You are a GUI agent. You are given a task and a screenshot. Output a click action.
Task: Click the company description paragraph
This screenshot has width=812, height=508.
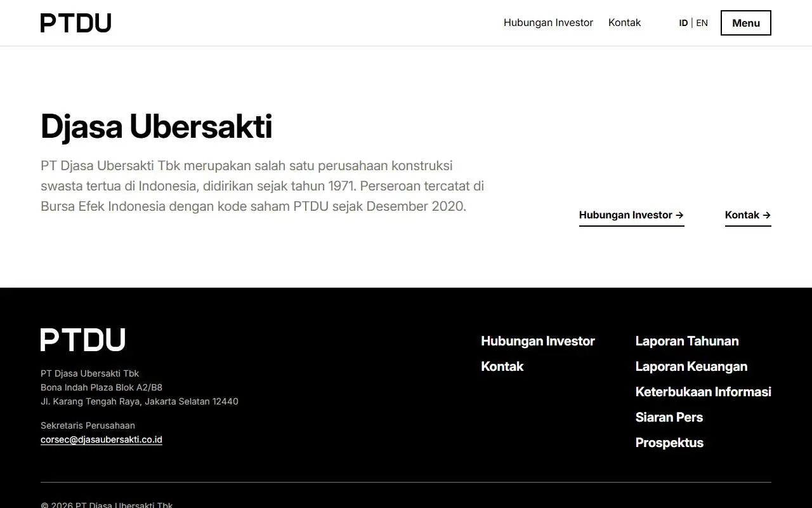(x=263, y=186)
